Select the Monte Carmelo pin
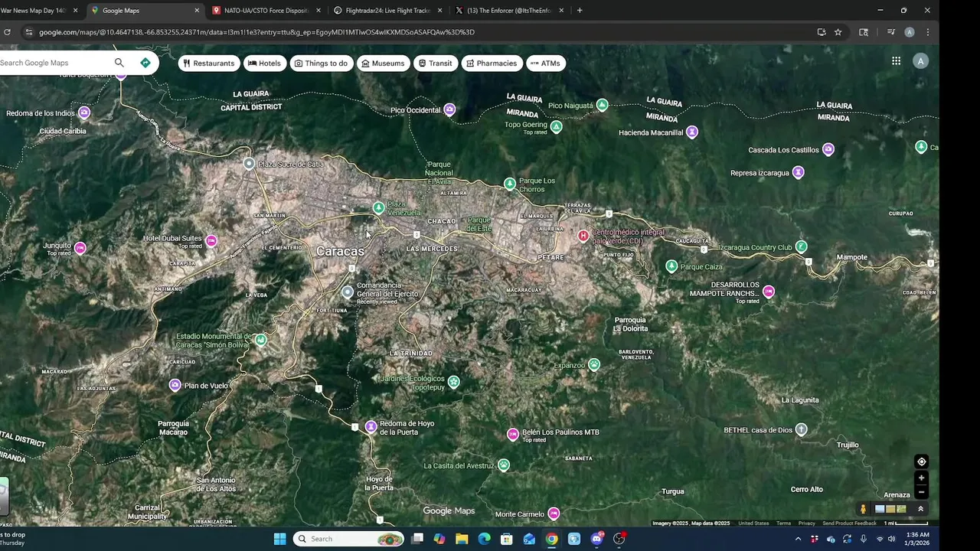 coord(554,514)
